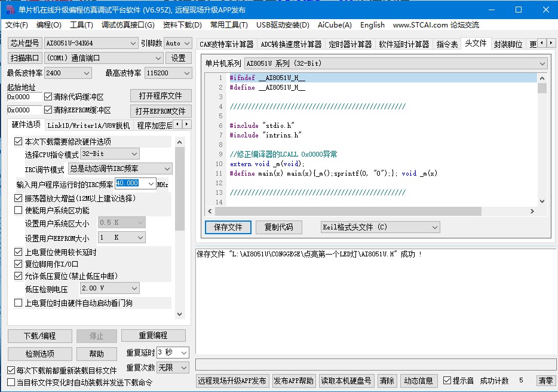
Task: Open 重复延时 3 秒 dropdown
Action: (173, 353)
